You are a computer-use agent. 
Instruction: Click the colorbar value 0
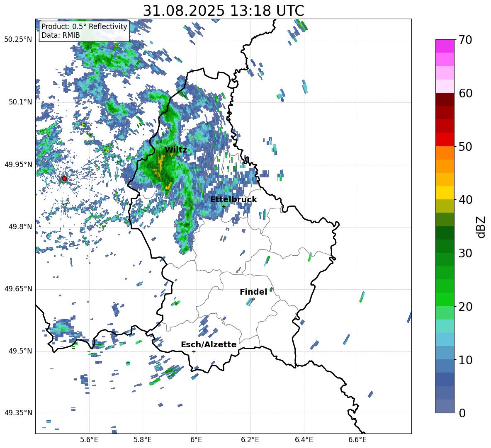pyautogui.click(x=462, y=413)
